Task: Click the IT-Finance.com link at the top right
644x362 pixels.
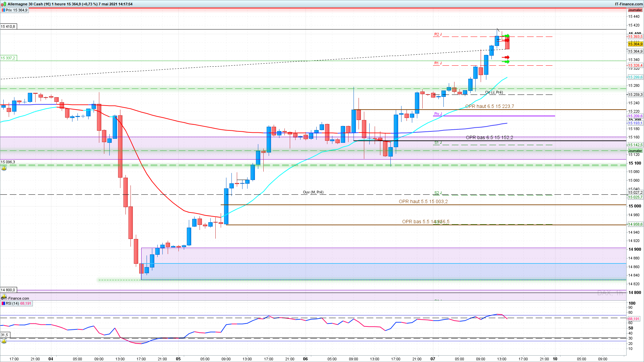Action: 629,4
